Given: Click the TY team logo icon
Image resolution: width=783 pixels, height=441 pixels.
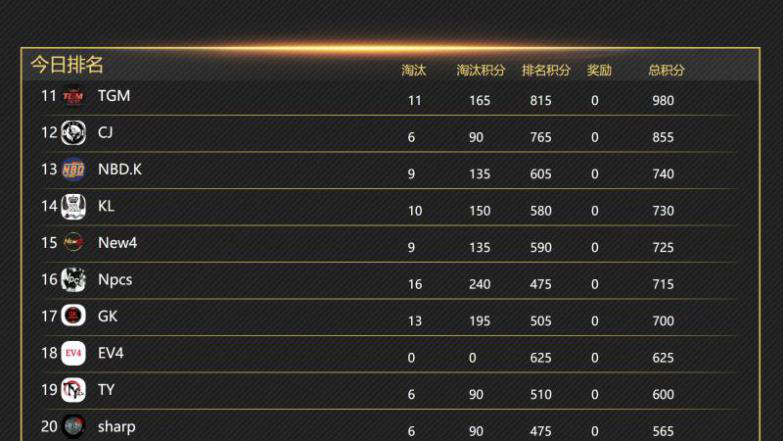Looking at the screenshot, I should click(73, 390).
